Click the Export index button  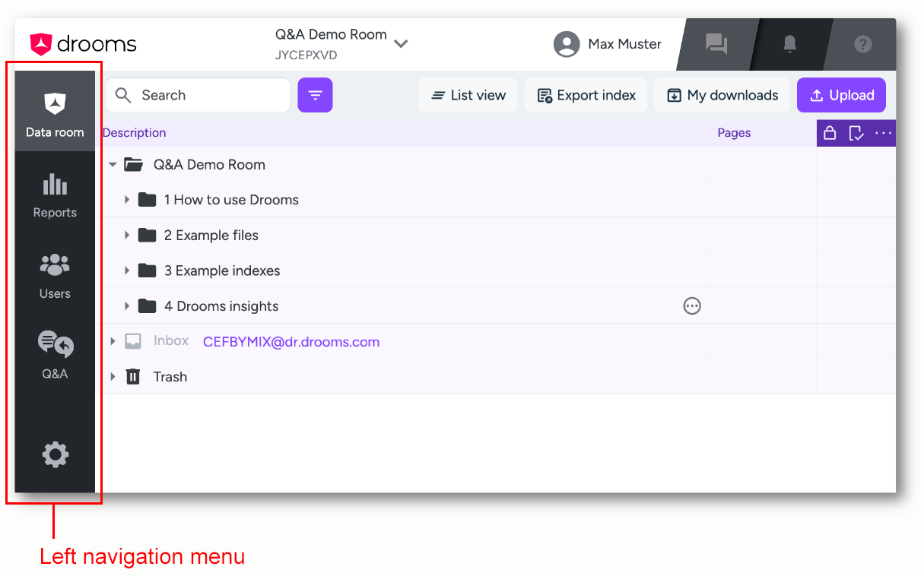tap(586, 95)
